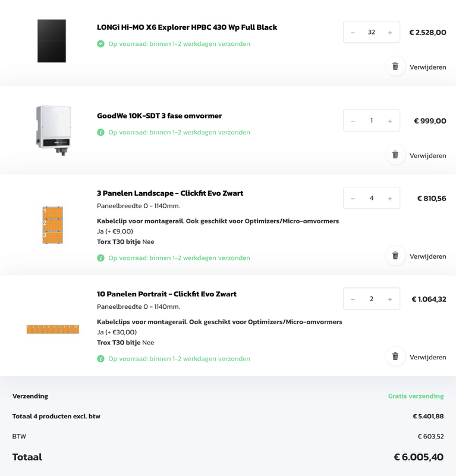Image resolution: width=456 pixels, height=476 pixels.
Task: Click trash icon for 10 Panelen Portrait
Action: [395, 357]
